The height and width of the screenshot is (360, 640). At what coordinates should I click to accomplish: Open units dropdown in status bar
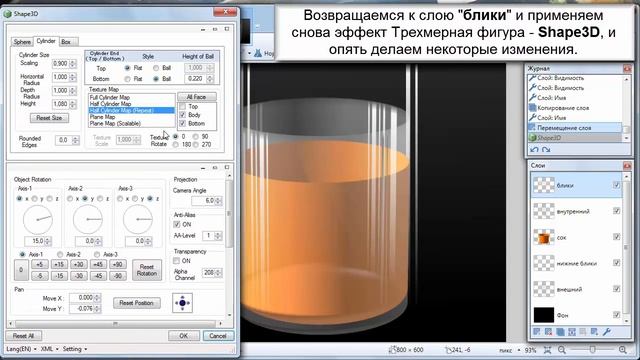tap(519, 350)
